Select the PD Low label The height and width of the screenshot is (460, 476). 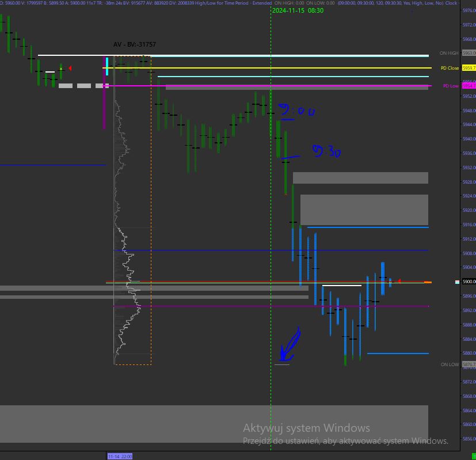pyautogui.click(x=451, y=86)
